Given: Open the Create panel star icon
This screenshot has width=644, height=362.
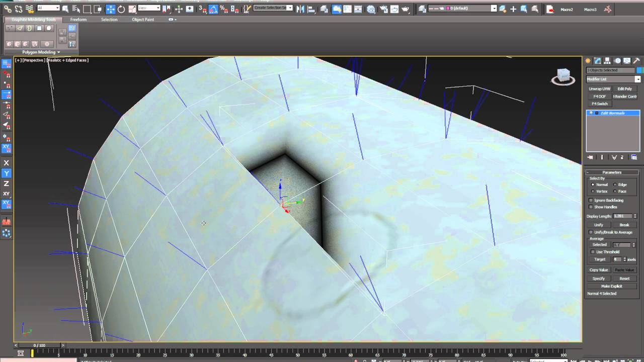Looking at the screenshot, I should pos(588,61).
